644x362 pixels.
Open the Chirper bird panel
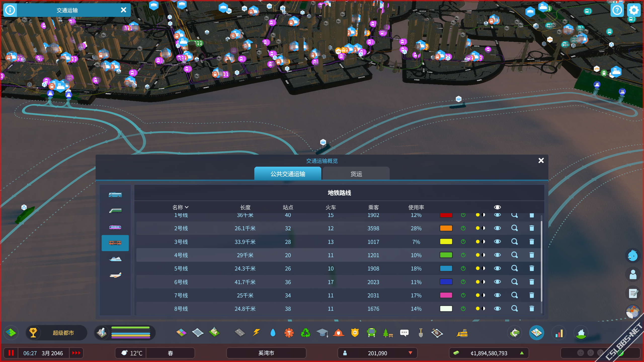[633, 256]
